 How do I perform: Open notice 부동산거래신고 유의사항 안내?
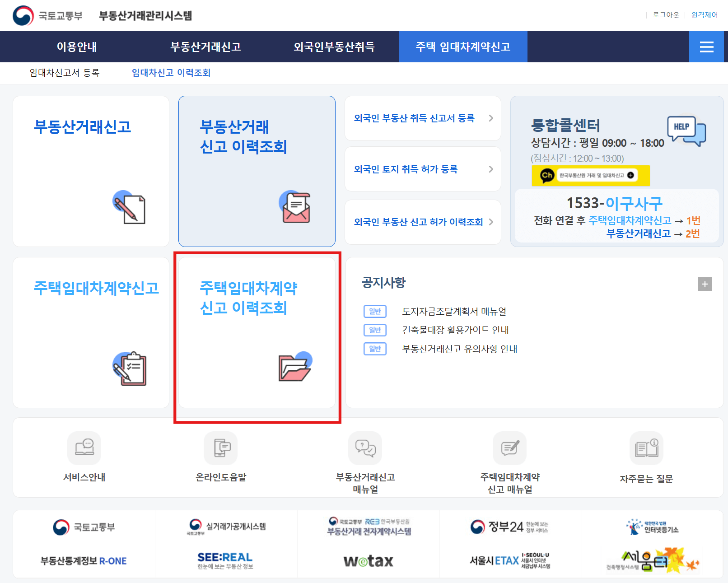point(460,349)
